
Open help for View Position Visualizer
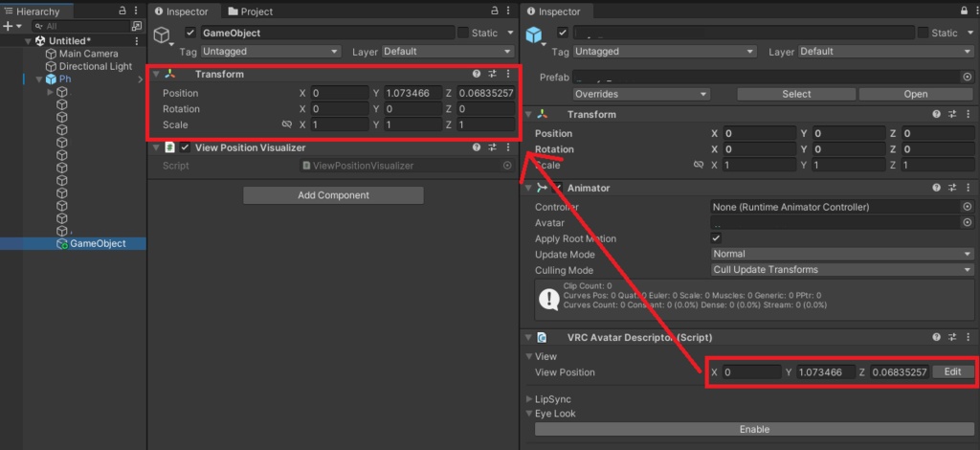click(477, 147)
